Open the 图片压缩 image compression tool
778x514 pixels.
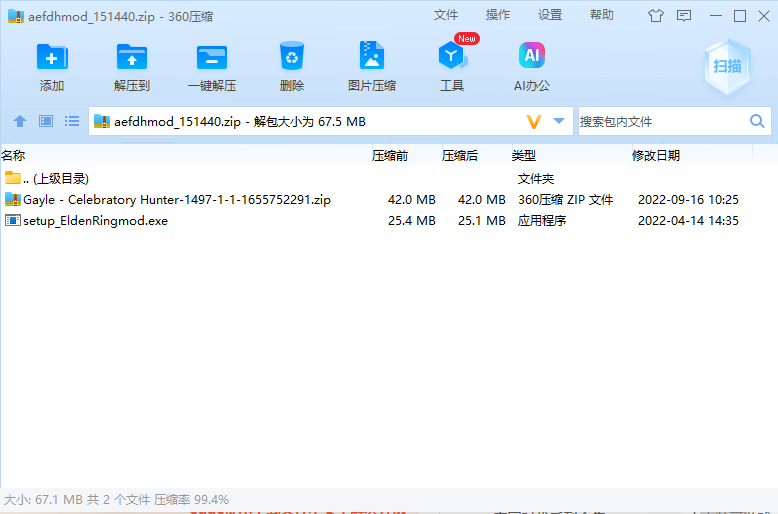coord(372,55)
